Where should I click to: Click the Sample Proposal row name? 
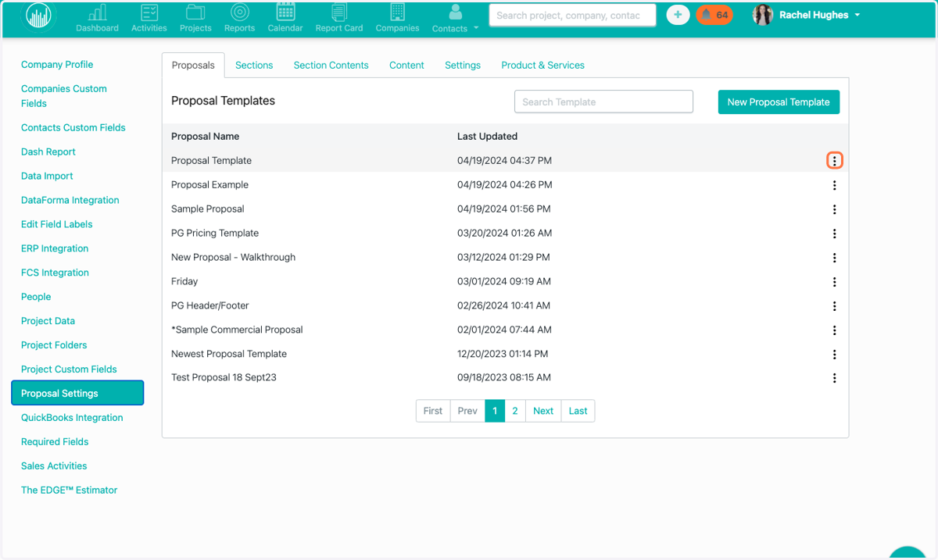pos(208,209)
